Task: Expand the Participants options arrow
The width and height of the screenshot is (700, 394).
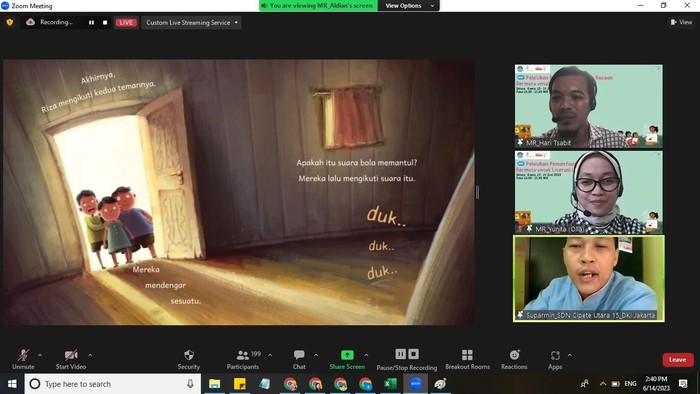Action: (x=270, y=355)
